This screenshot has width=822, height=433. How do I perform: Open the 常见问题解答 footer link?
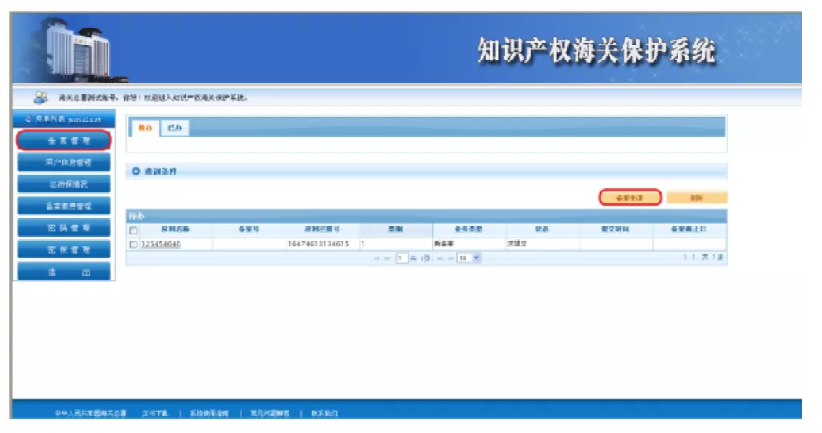pyautogui.click(x=270, y=413)
